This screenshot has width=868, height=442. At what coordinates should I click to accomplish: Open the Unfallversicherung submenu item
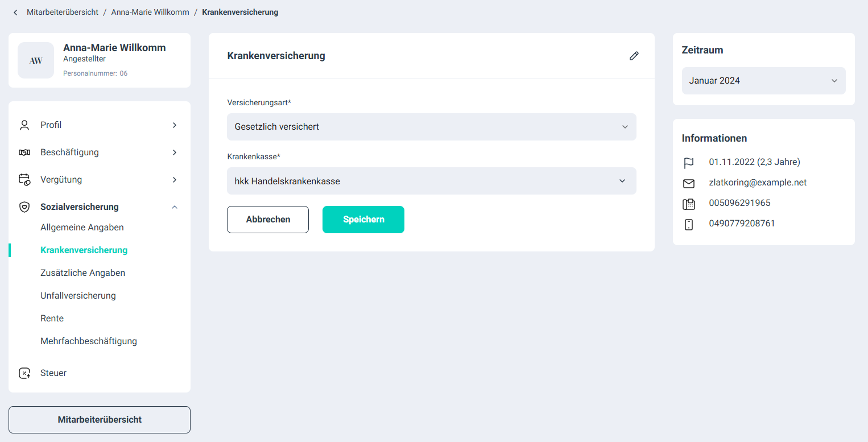coord(78,296)
